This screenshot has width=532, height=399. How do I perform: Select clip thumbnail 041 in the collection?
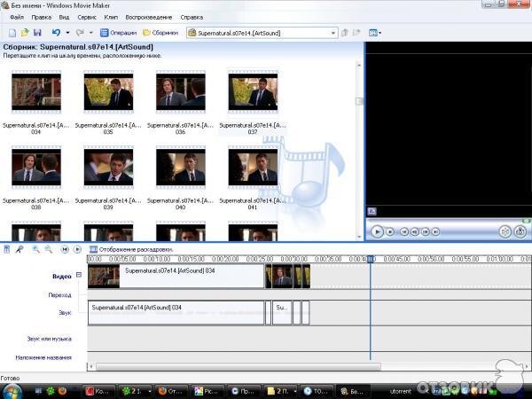point(253,168)
